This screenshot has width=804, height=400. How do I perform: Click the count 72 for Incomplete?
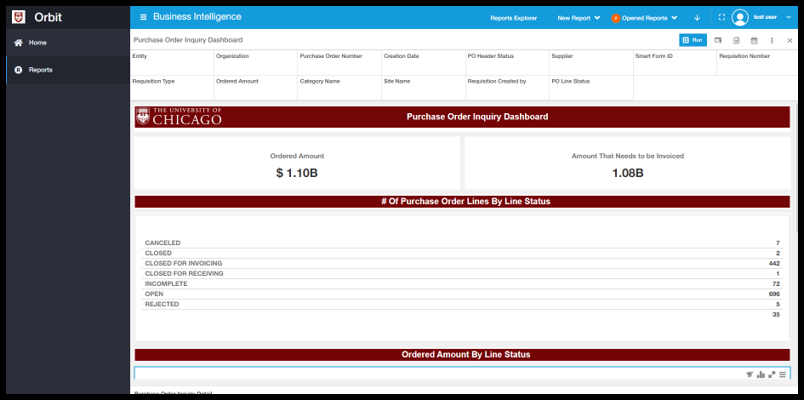click(x=776, y=284)
